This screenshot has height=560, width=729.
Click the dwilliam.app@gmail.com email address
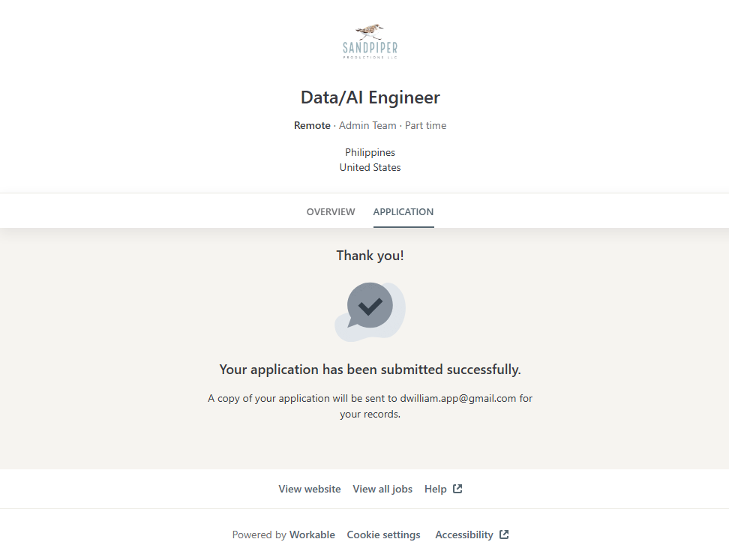click(x=457, y=398)
